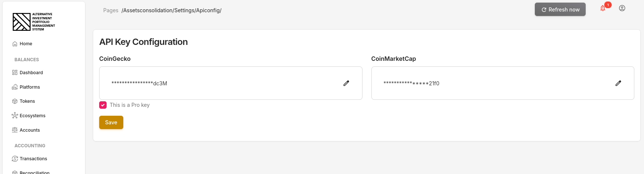The width and height of the screenshot is (644, 174).
Task: Navigate to Ecosystems page
Action: click(32, 116)
